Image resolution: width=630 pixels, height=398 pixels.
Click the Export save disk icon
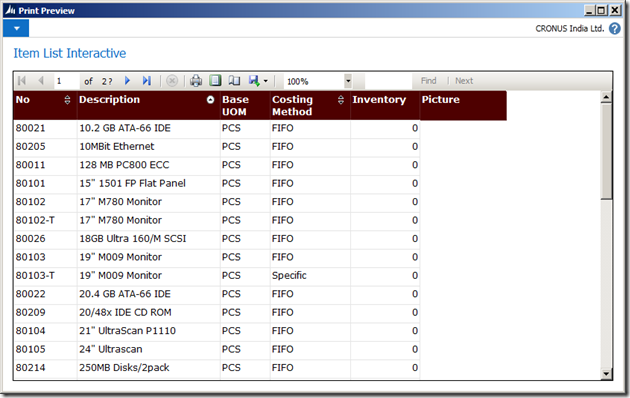[254, 81]
